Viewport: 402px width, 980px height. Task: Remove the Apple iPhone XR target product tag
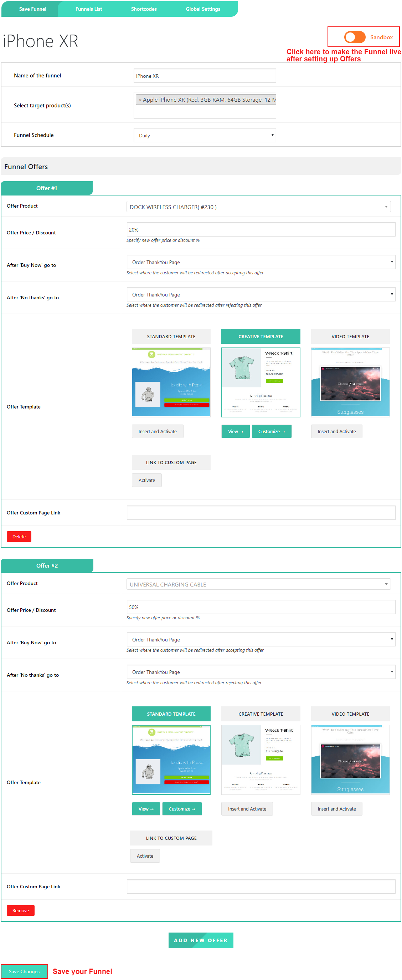(140, 100)
